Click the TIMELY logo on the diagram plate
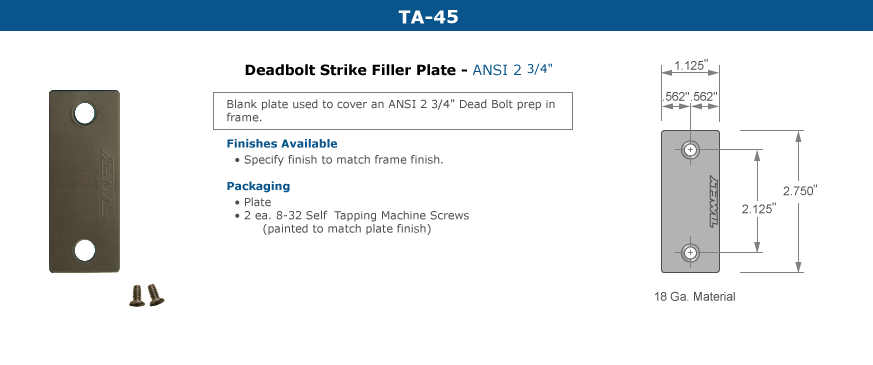This screenshot has height=365, width=873. coord(713,201)
